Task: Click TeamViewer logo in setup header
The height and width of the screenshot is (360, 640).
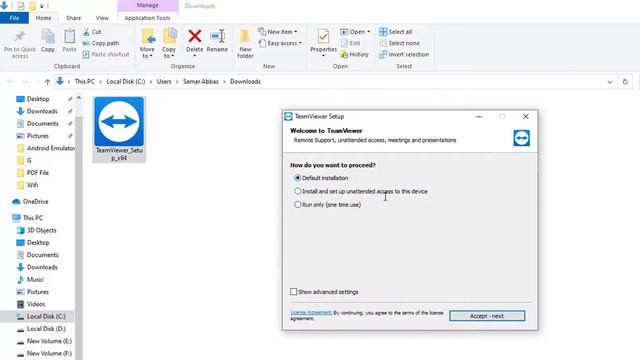Action: pos(521,138)
